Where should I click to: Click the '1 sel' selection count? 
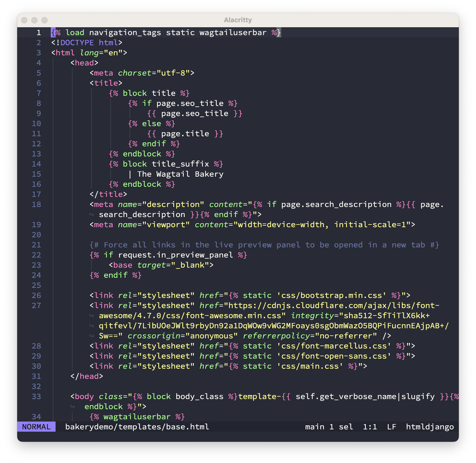pos(341,427)
